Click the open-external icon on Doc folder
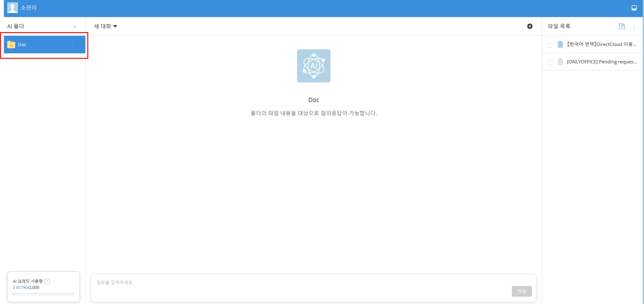 77,45
